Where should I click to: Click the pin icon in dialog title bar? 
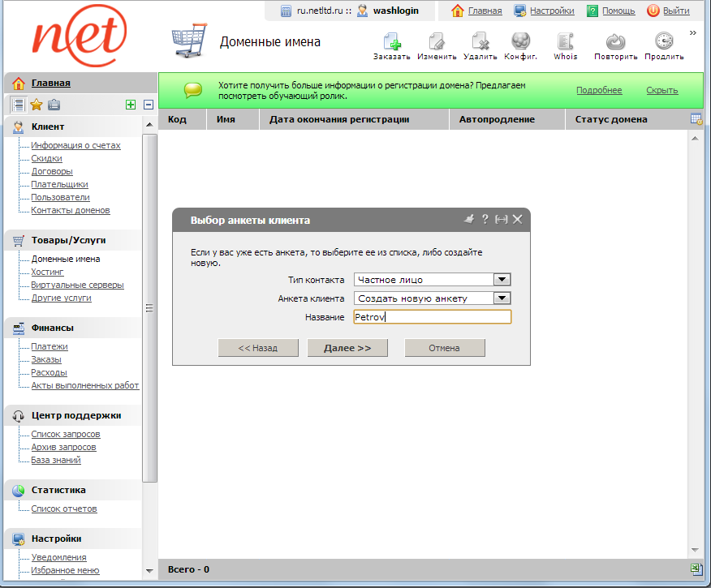click(x=468, y=219)
